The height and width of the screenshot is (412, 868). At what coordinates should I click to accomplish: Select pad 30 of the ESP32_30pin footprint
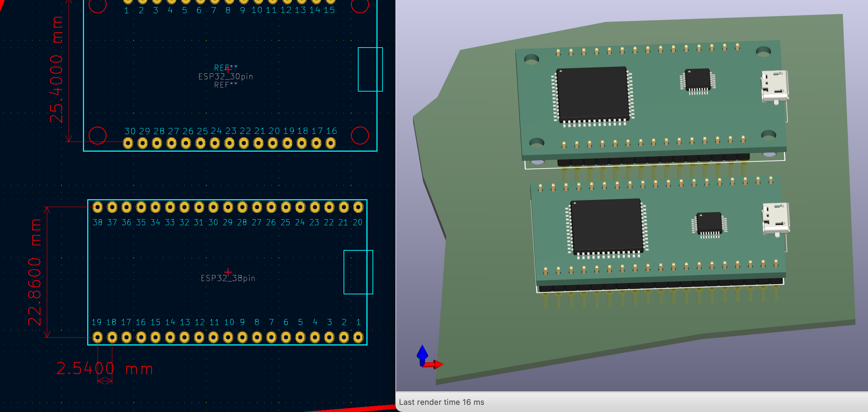pos(128,143)
